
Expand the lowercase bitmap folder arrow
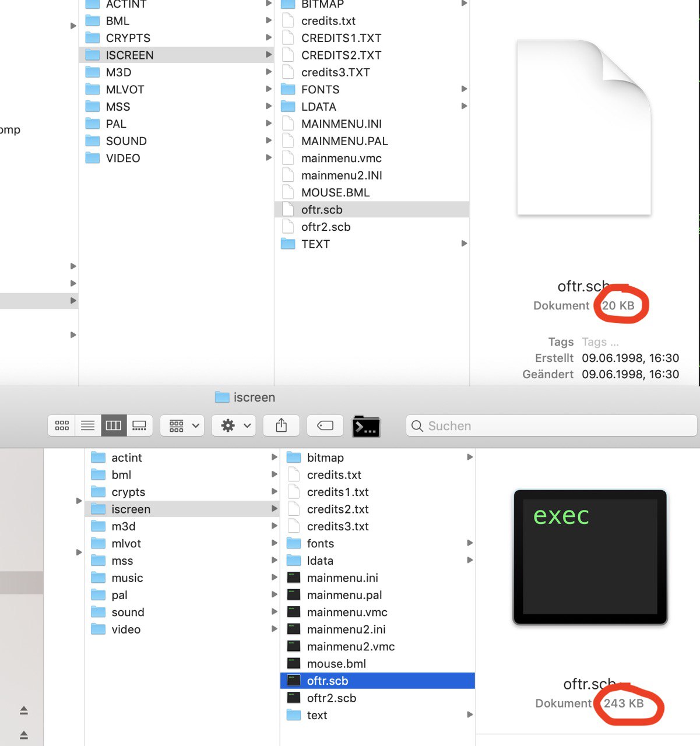pos(470,458)
